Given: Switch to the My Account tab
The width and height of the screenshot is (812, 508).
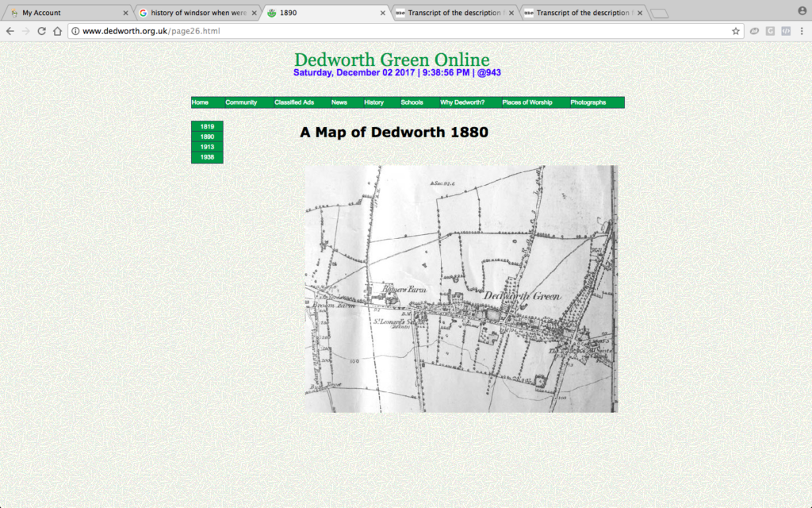Looking at the screenshot, I should click(x=67, y=13).
